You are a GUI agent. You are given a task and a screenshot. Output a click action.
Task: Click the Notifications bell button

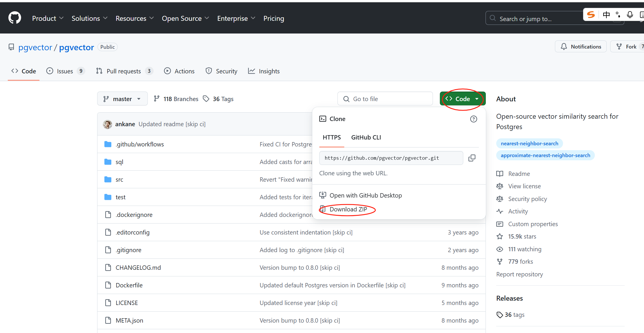pos(580,46)
